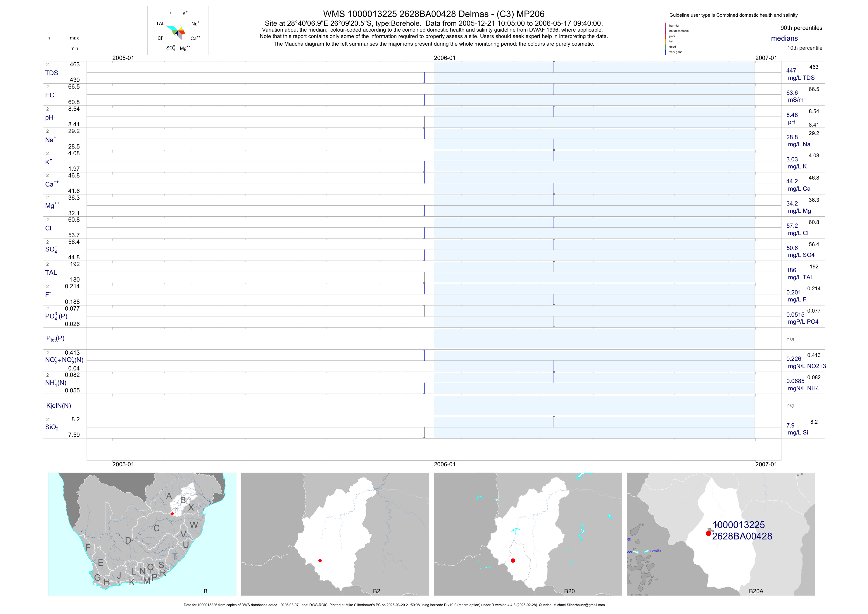Click region letter C on country map
Viewport: 868px width, 614px height.
(156, 528)
